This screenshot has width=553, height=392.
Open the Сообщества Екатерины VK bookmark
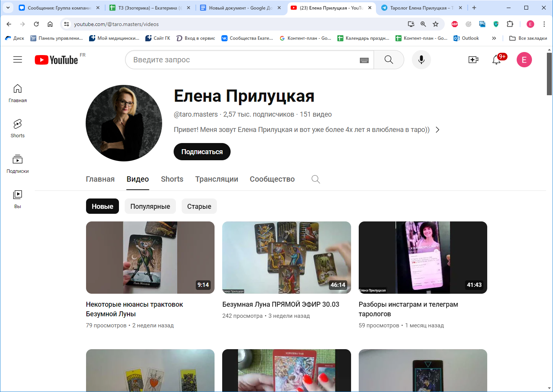click(247, 38)
